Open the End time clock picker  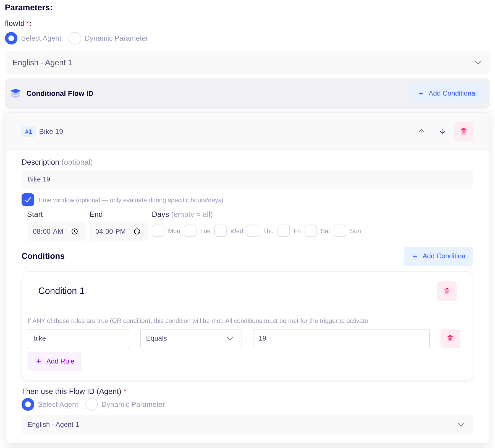(x=137, y=231)
